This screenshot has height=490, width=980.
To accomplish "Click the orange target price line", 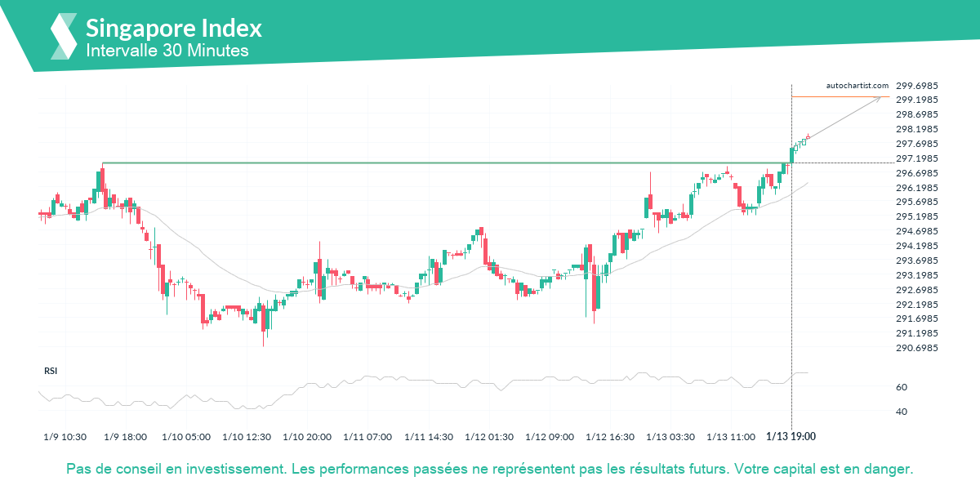I will (841, 96).
